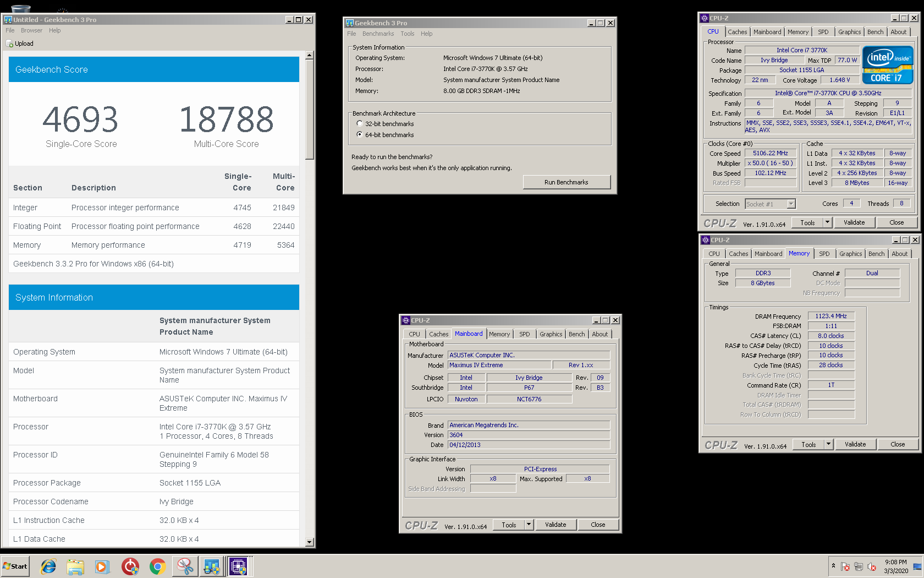The image size is (924, 578).
Task: Open Internet Explorer from the taskbar
Action: 48,566
